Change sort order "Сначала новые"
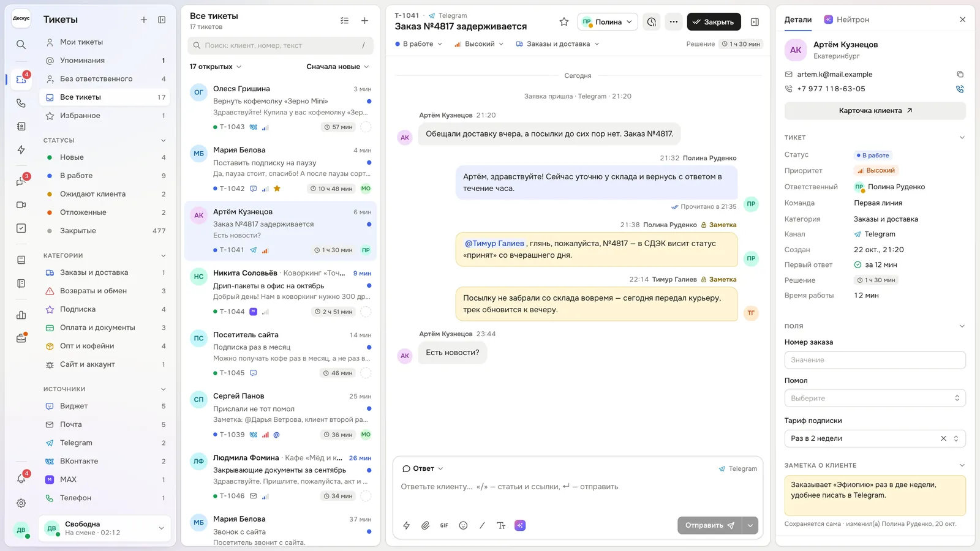980x551 pixels. pos(337,67)
